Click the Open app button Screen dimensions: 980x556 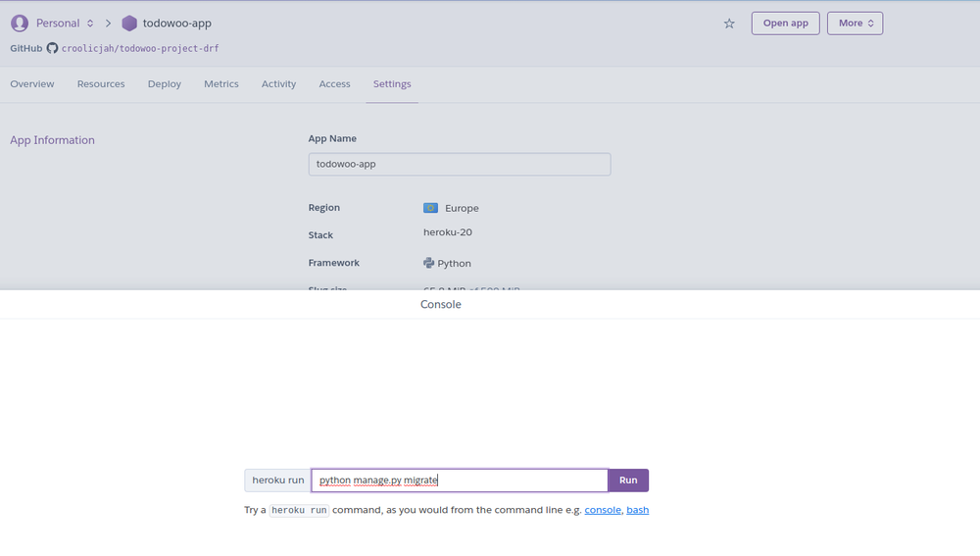tap(786, 24)
